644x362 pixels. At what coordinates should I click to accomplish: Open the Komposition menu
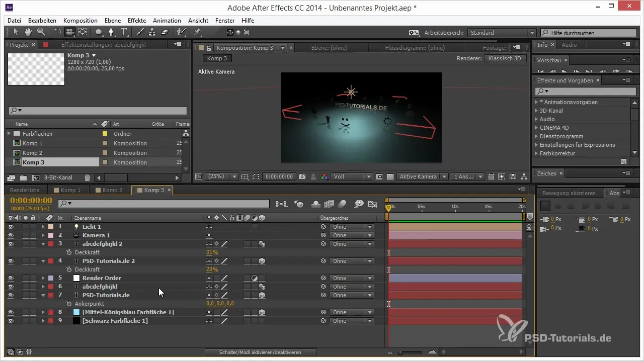pos(80,21)
